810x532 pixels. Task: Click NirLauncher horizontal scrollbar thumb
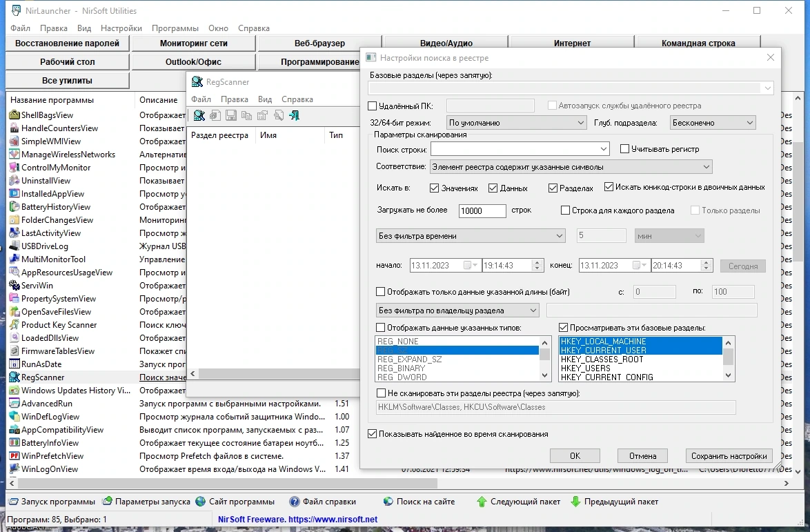tap(227, 484)
